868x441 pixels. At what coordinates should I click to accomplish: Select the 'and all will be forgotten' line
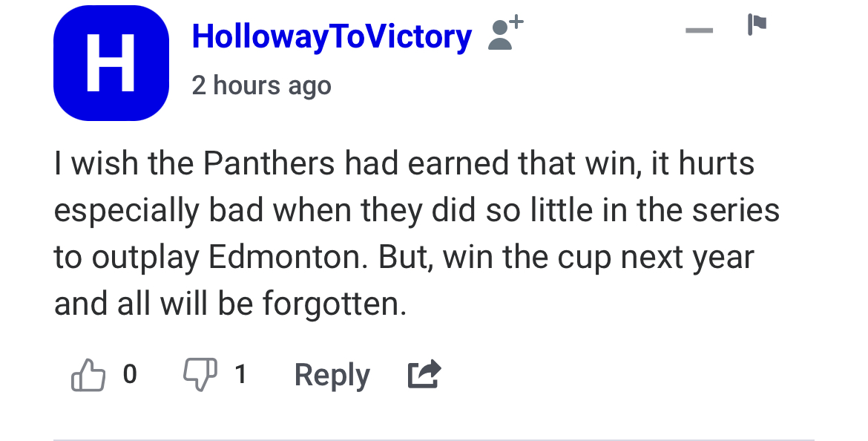230,304
